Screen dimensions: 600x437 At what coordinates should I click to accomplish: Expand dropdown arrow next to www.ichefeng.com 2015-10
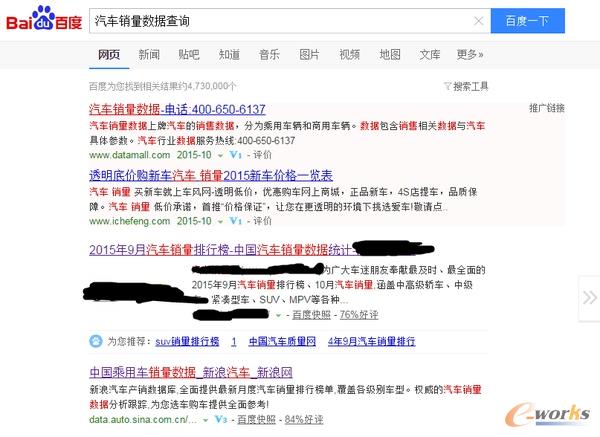pyautogui.click(x=220, y=222)
